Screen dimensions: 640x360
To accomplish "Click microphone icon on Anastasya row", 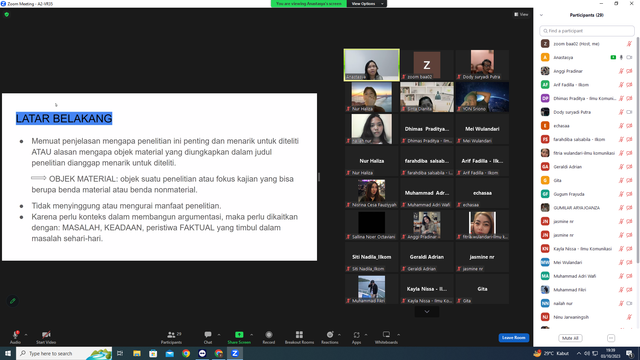I will point(621,58).
